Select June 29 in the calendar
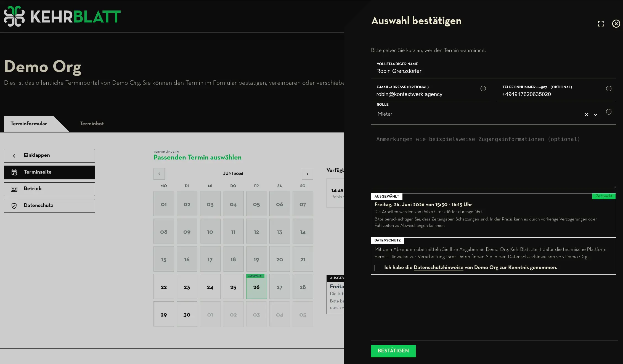The width and height of the screenshot is (623, 364). 164,314
